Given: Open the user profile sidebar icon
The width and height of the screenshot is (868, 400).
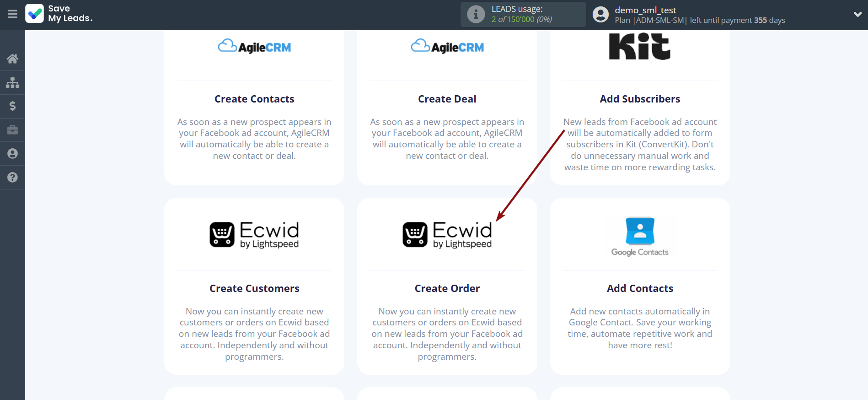Looking at the screenshot, I should (12, 154).
